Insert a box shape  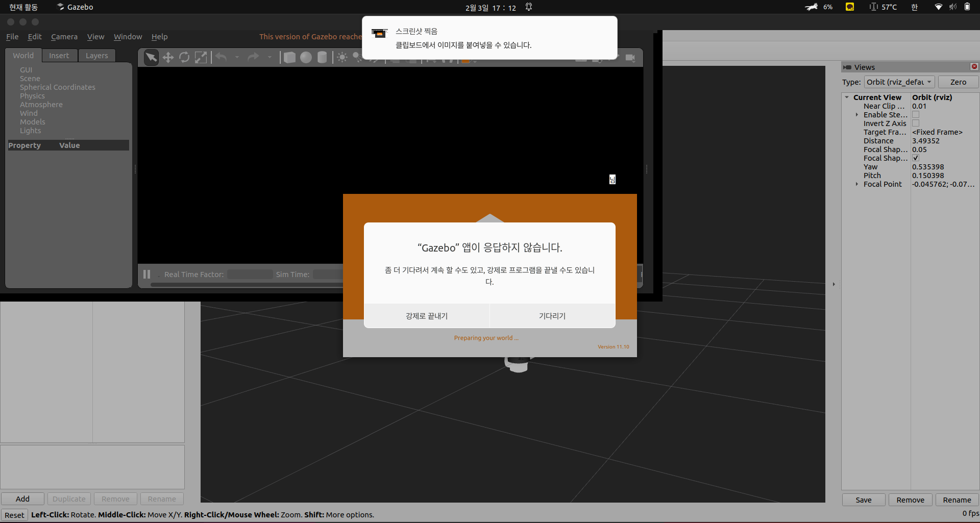[289, 57]
